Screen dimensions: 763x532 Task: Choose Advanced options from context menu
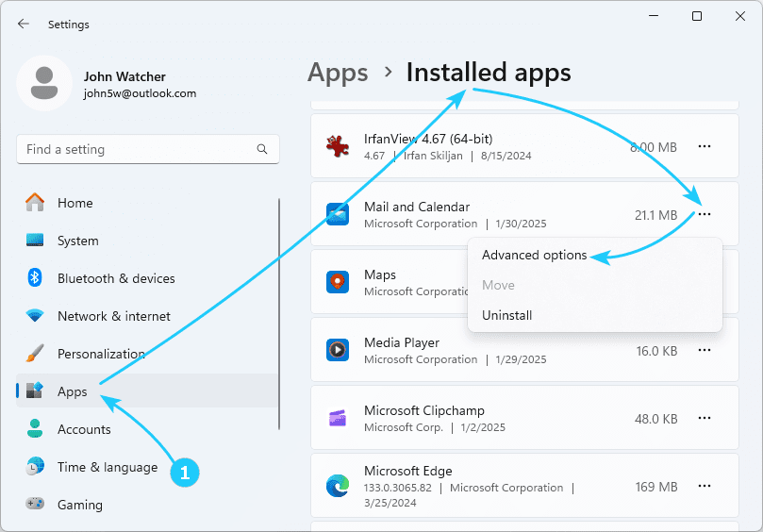pyautogui.click(x=534, y=255)
